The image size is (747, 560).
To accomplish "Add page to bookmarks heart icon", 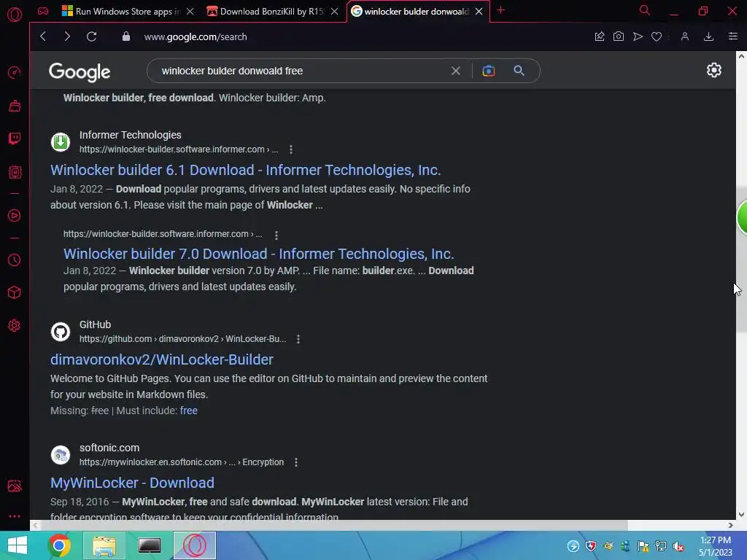I will (x=657, y=36).
